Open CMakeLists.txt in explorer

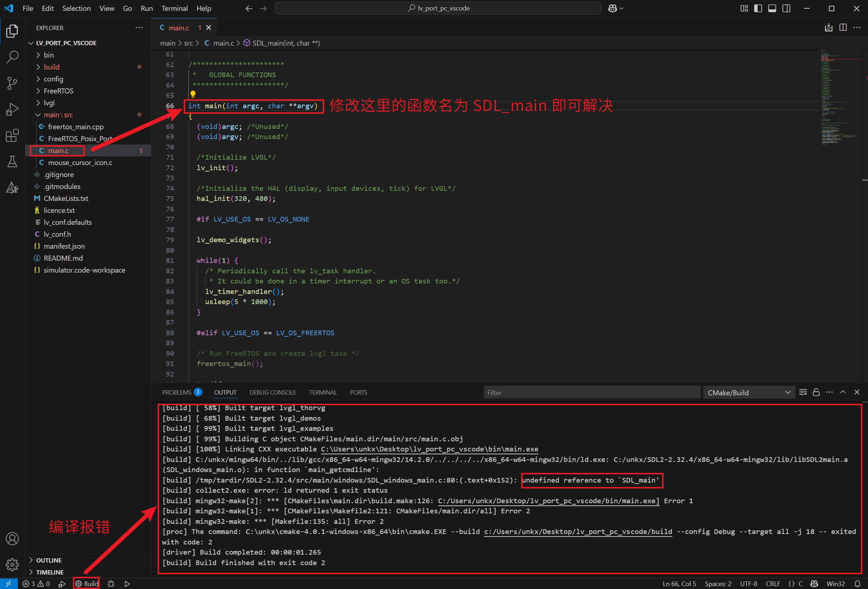(88, 198)
